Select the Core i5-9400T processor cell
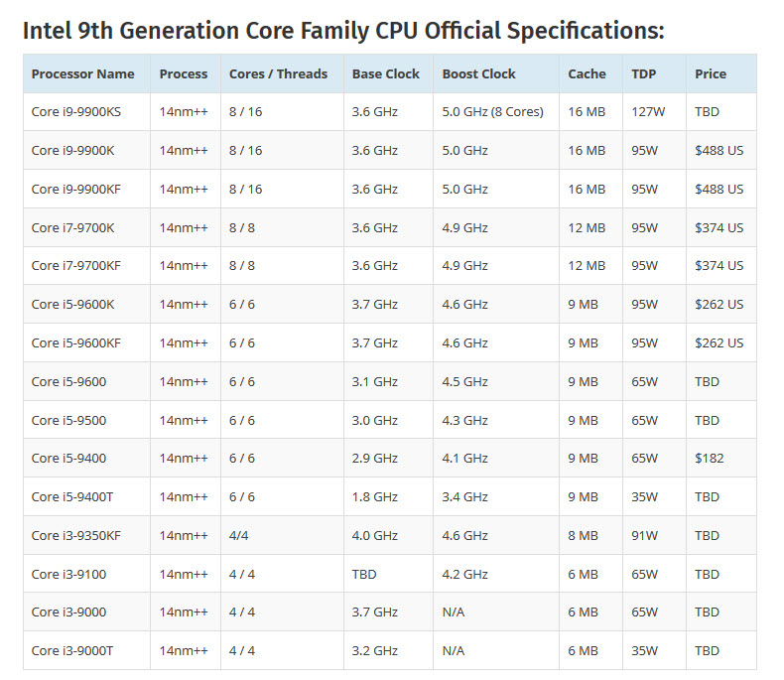Screen dimensions: 784x680 point(72,497)
